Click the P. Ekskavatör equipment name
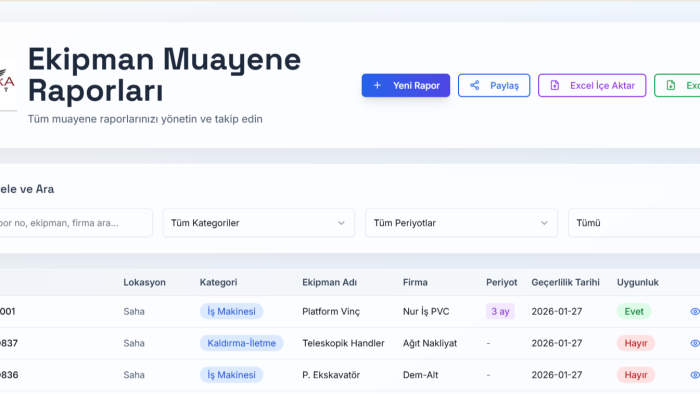 coord(331,375)
